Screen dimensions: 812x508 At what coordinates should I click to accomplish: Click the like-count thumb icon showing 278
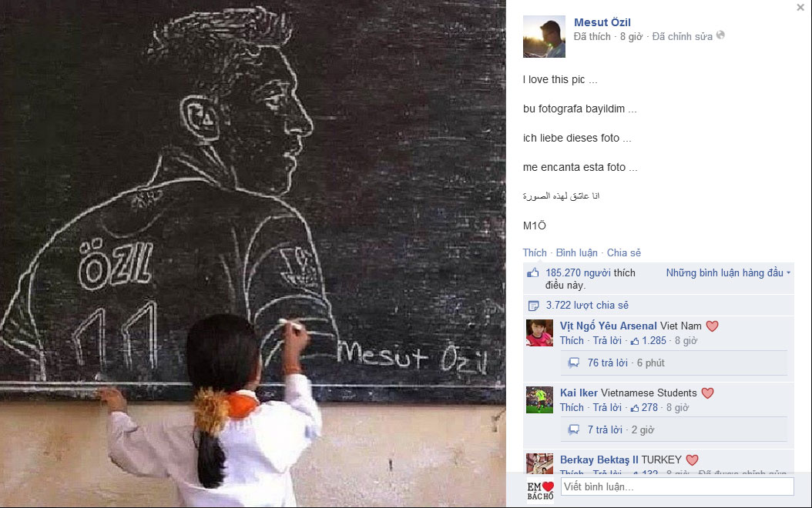(634, 408)
